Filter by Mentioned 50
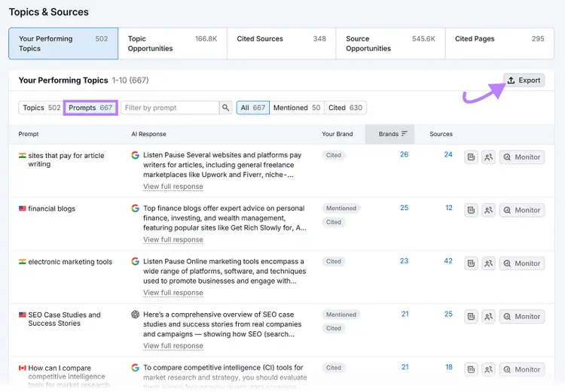The image size is (565, 392). point(297,108)
